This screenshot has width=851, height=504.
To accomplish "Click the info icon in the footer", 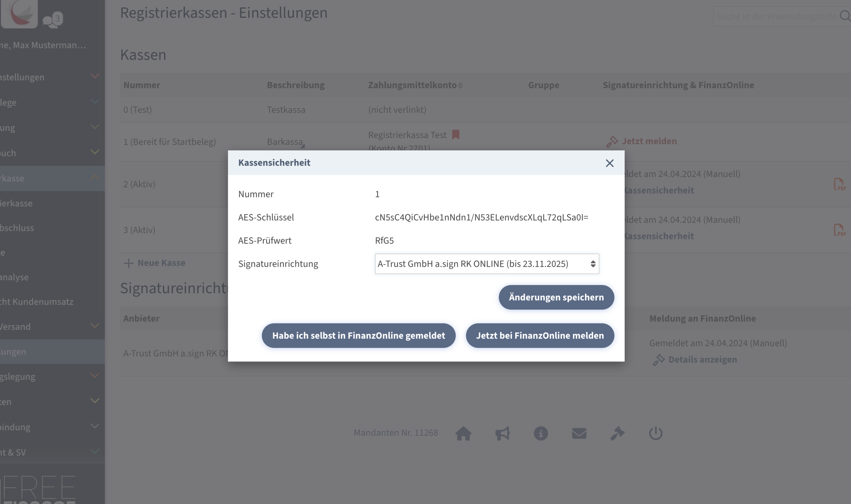I will [x=541, y=433].
